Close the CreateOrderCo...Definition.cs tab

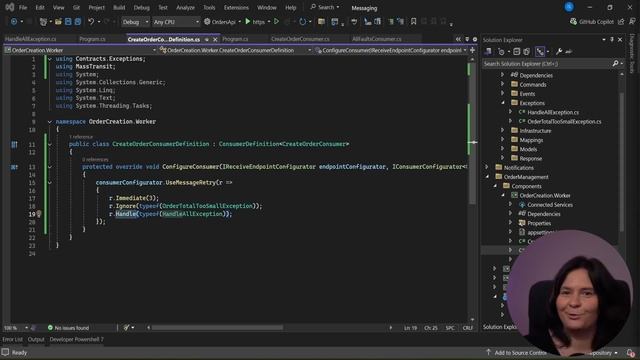tap(215, 40)
